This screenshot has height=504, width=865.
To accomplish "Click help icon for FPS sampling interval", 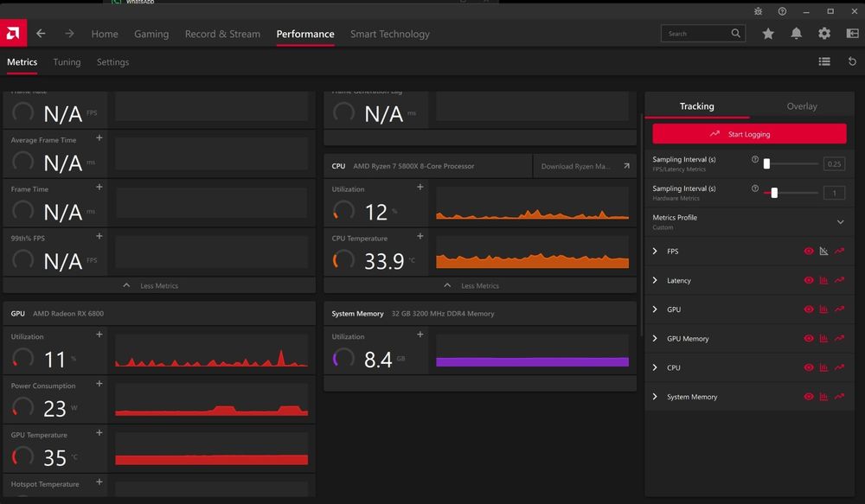I will [x=754, y=159].
